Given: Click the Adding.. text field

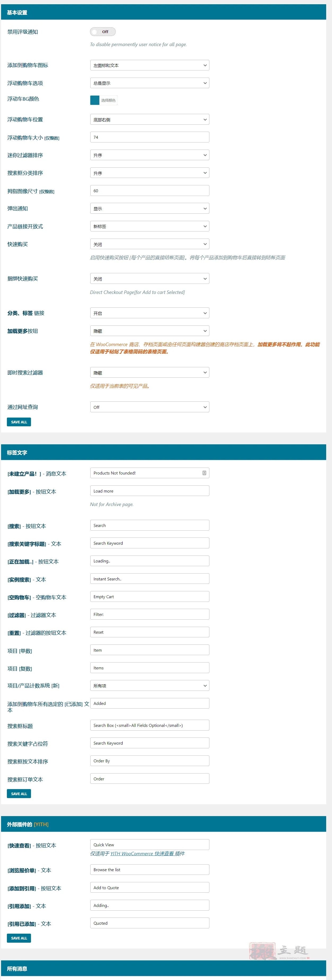Looking at the screenshot, I should pyautogui.click(x=150, y=905).
